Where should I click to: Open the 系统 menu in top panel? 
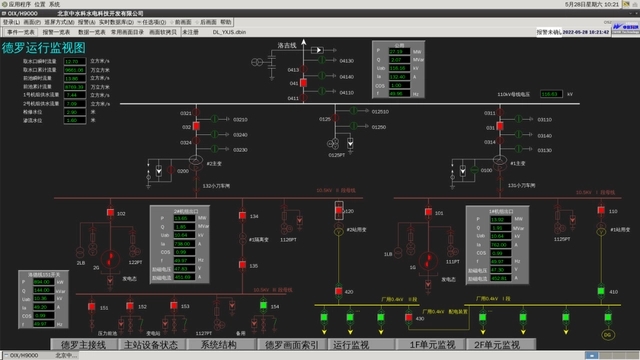pyautogui.click(x=55, y=4)
